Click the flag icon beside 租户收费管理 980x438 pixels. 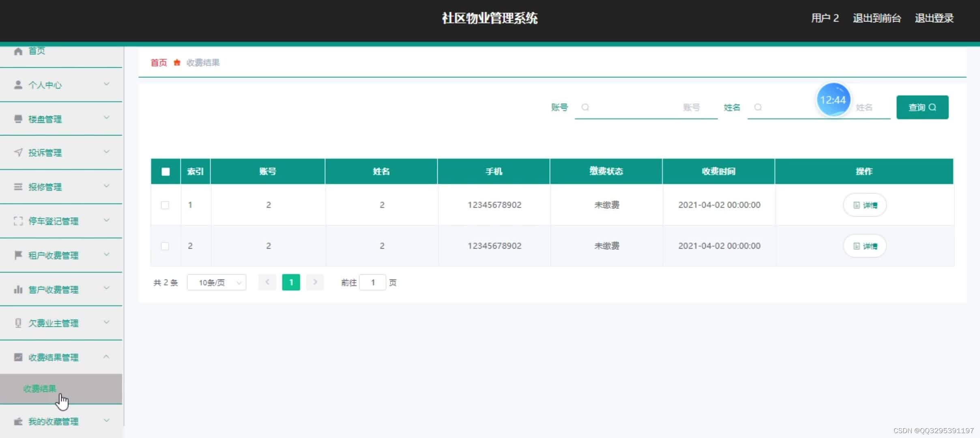tap(18, 255)
